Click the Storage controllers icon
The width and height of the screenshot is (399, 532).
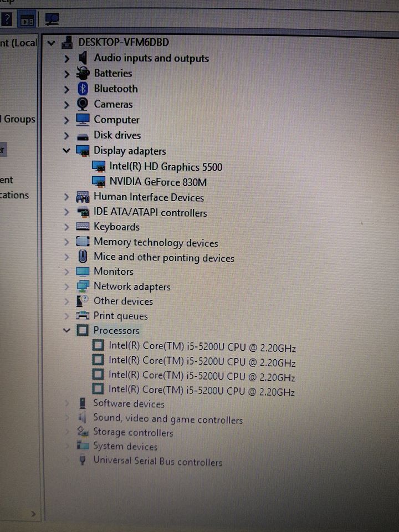click(x=82, y=432)
